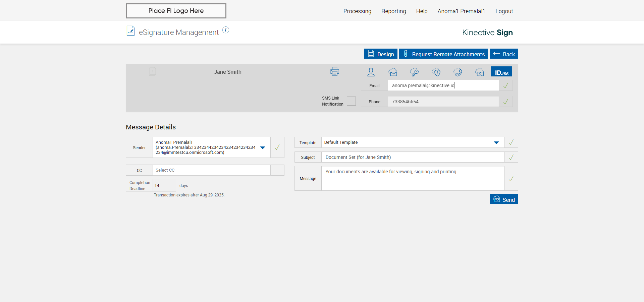Viewport: 644px width, 302px height.
Task: Open the Processing menu
Action: (357, 11)
